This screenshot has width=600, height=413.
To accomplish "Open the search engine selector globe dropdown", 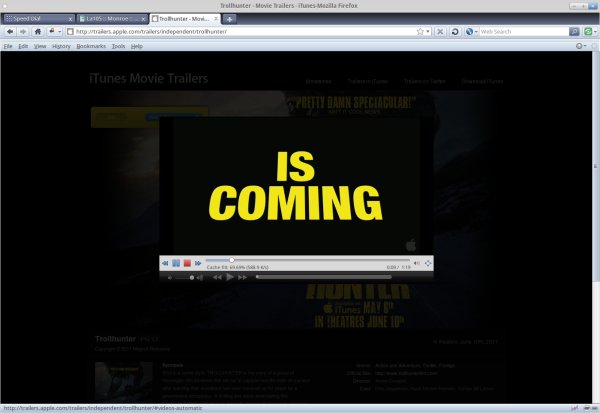I will point(472,32).
